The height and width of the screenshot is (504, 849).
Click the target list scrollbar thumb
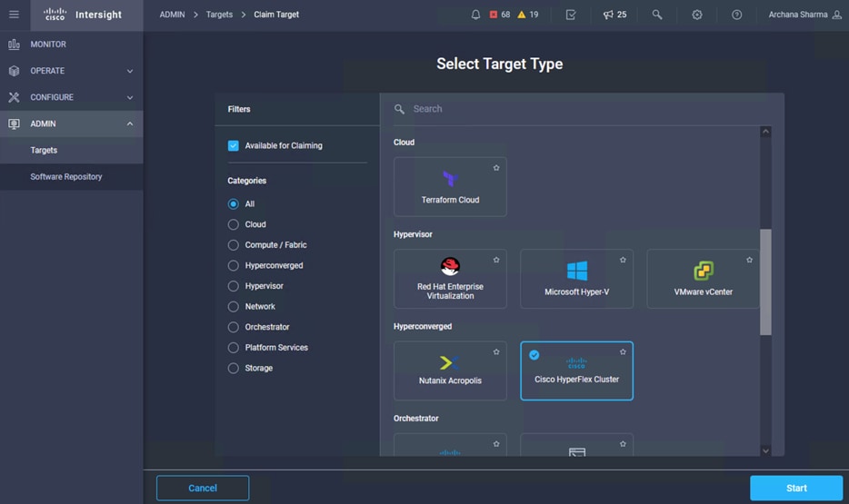[x=765, y=282]
